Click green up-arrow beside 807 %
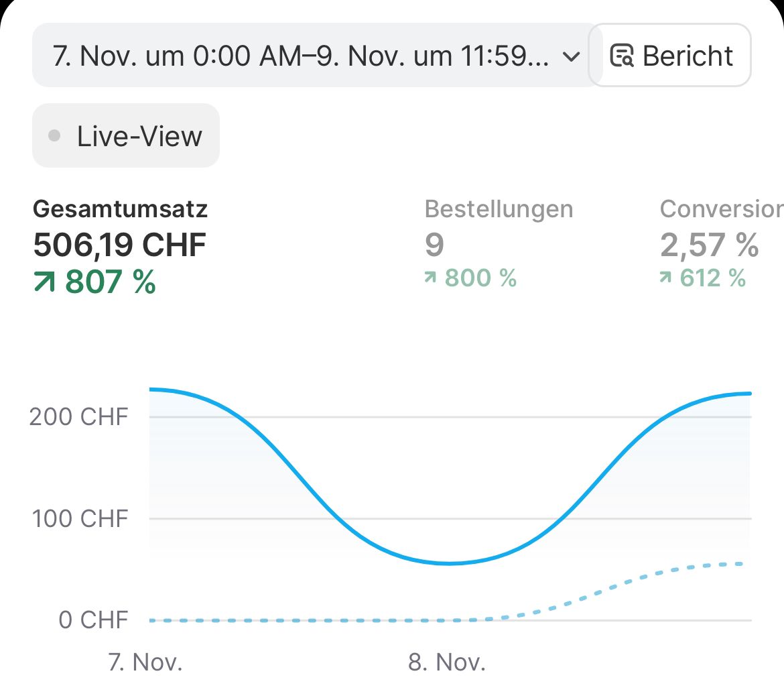The height and width of the screenshot is (698, 784). click(x=45, y=283)
